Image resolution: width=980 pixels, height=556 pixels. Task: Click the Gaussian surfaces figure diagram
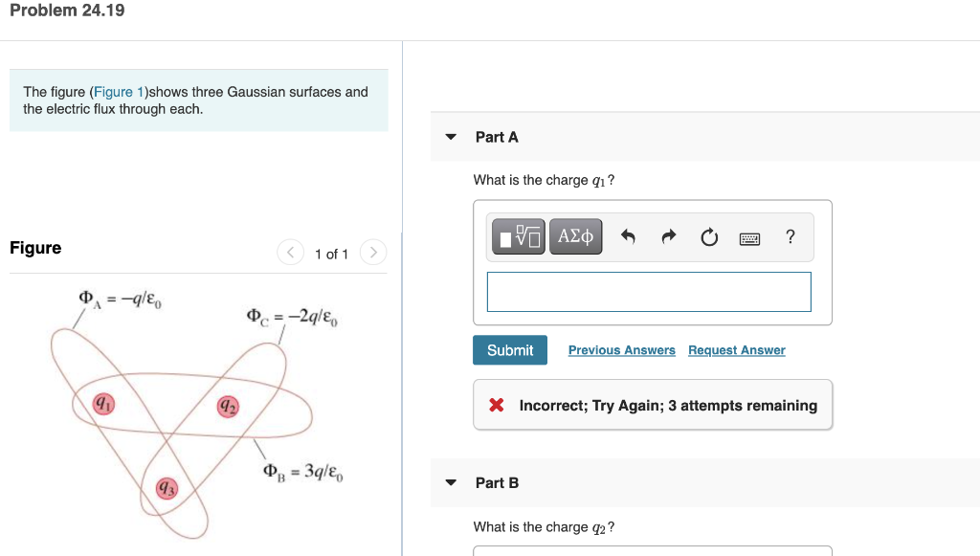click(182, 411)
